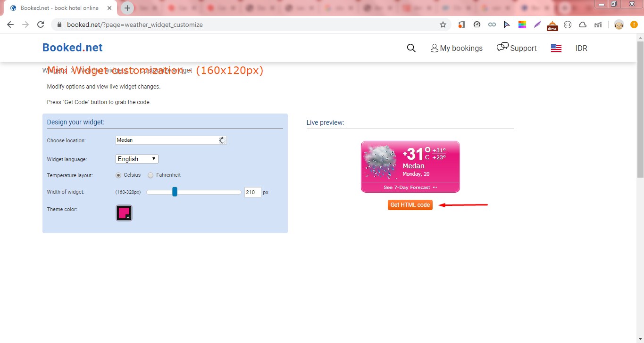This screenshot has width=644, height=343.
Task: Open the Widget language dropdown
Action: point(137,159)
